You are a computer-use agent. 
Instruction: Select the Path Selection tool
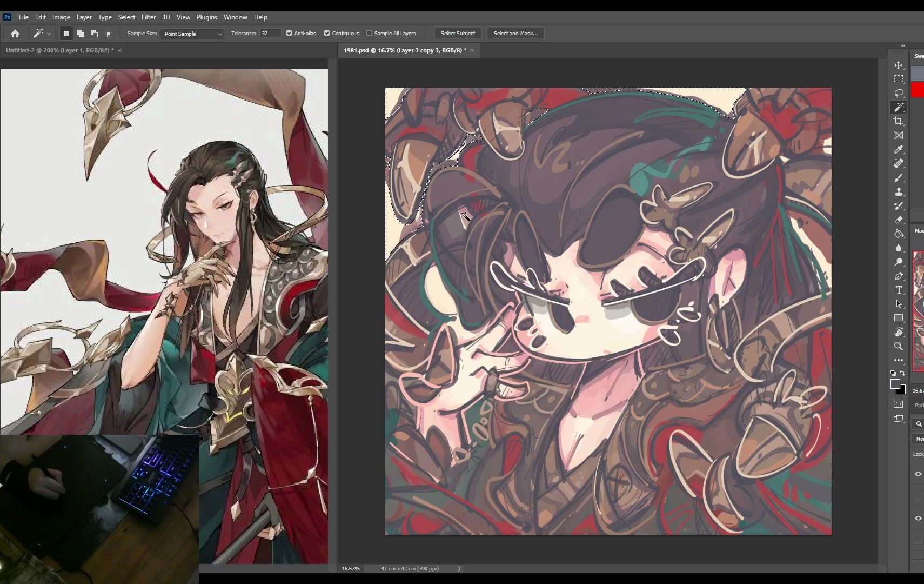(x=899, y=304)
